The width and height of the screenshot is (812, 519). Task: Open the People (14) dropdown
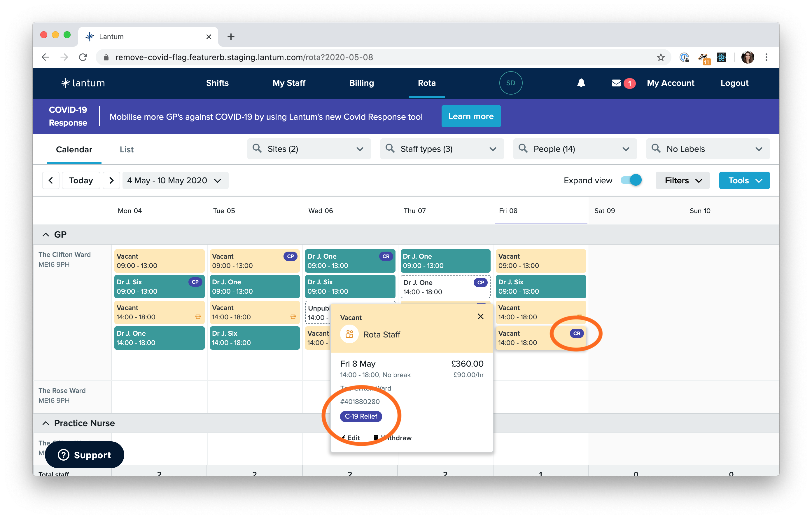(x=575, y=149)
